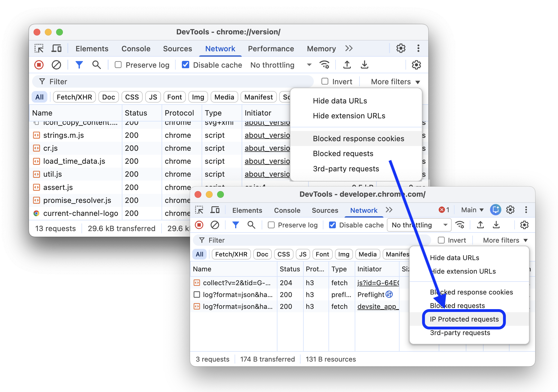Switch to the Performance tab

click(x=271, y=48)
